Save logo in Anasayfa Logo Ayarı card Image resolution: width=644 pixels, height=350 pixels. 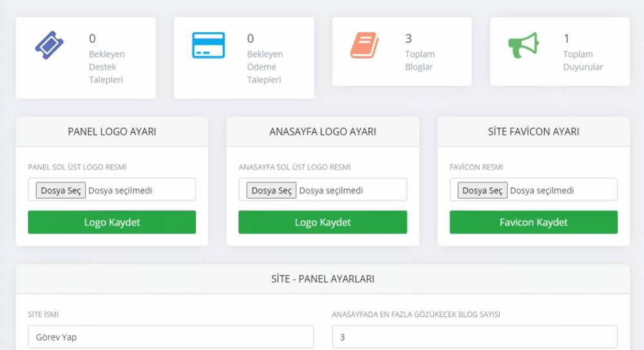click(323, 222)
